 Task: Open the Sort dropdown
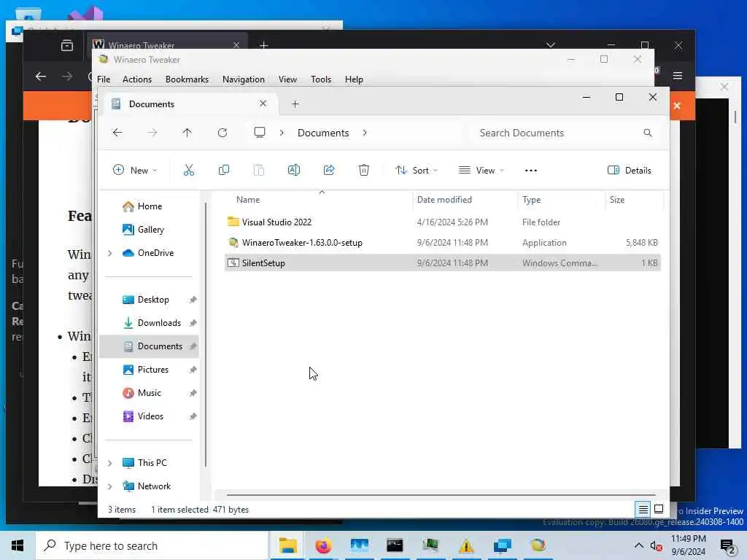point(417,170)
